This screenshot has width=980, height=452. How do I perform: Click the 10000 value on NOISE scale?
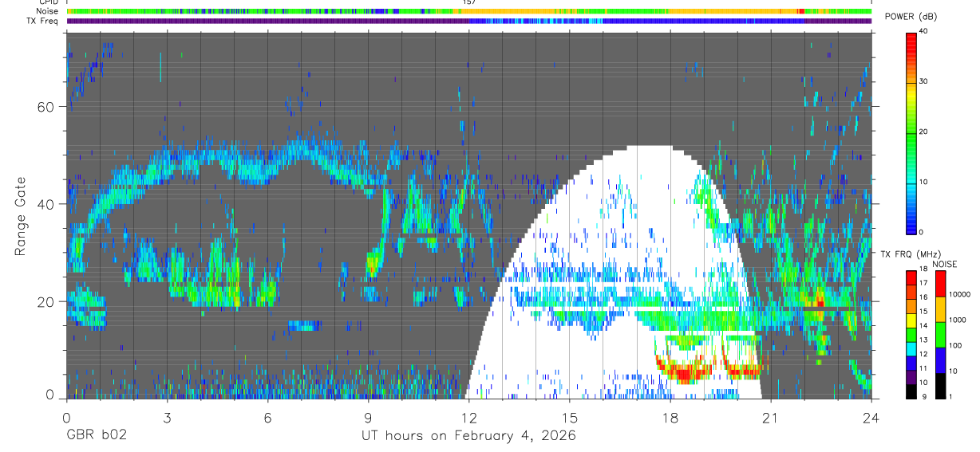pyautogui.click(x=959, y=294)
